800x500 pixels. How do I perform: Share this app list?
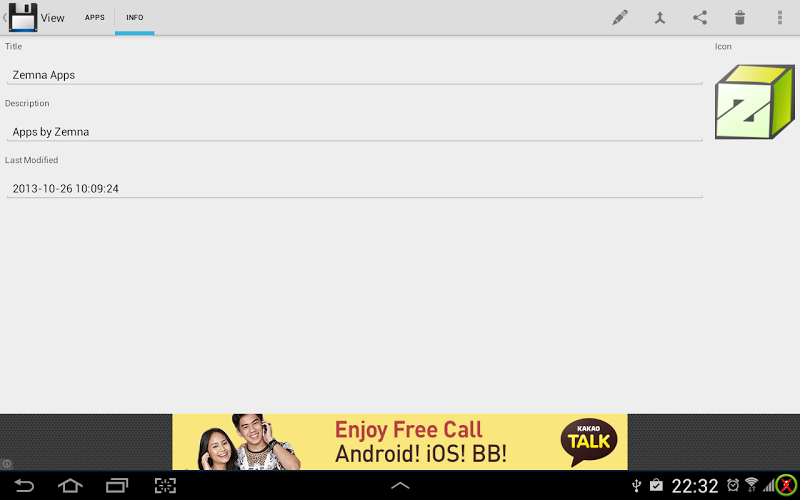tap(699, 18)
